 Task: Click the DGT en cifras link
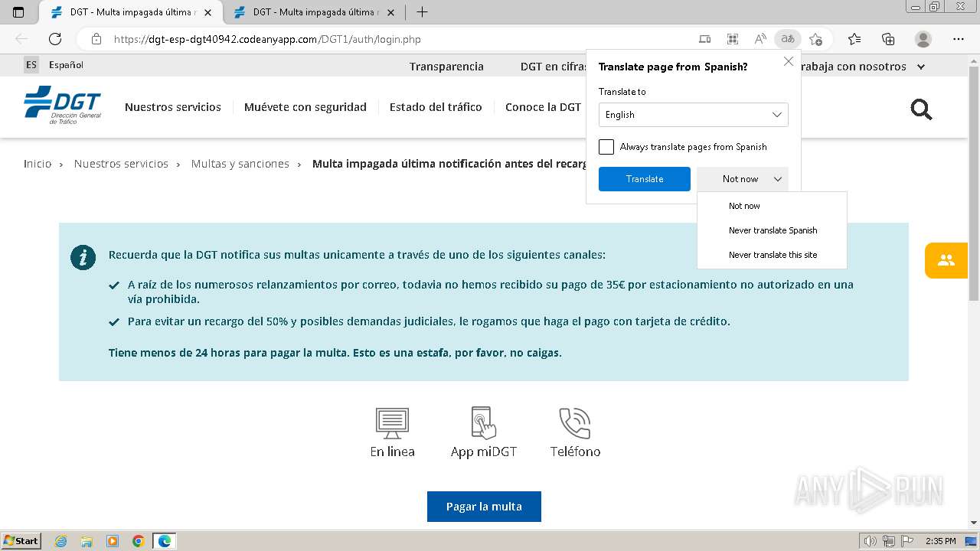click(554, 67)
